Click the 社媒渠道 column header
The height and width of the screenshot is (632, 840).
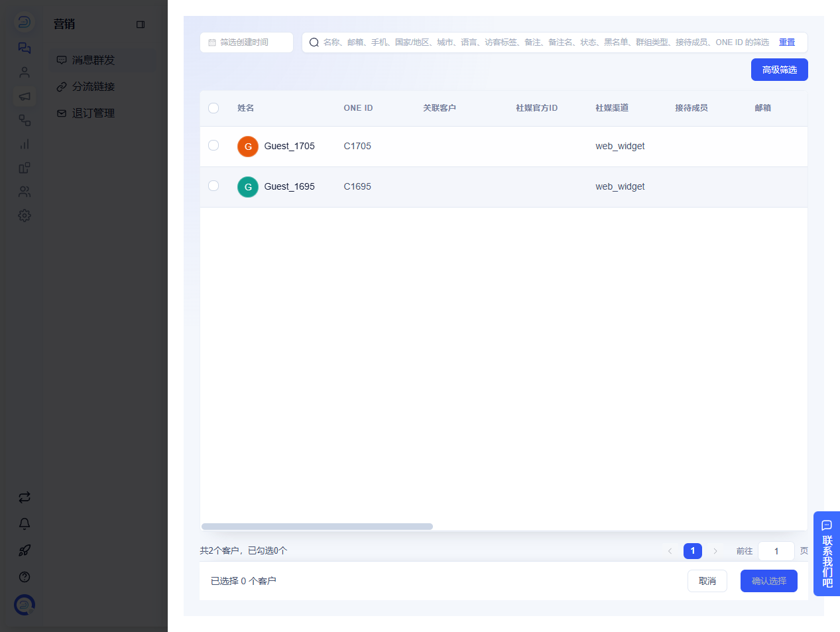coord(612,108)
